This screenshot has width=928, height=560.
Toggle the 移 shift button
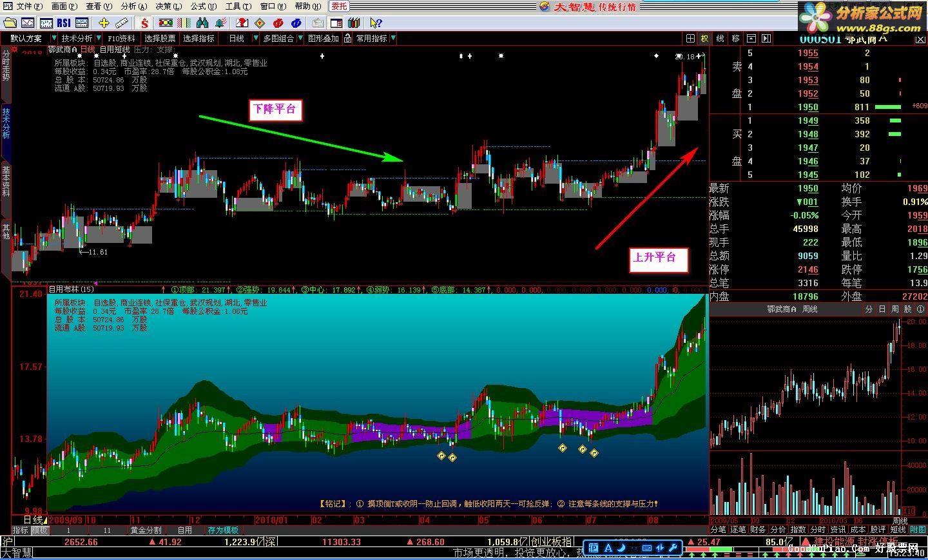coord(735,39)
